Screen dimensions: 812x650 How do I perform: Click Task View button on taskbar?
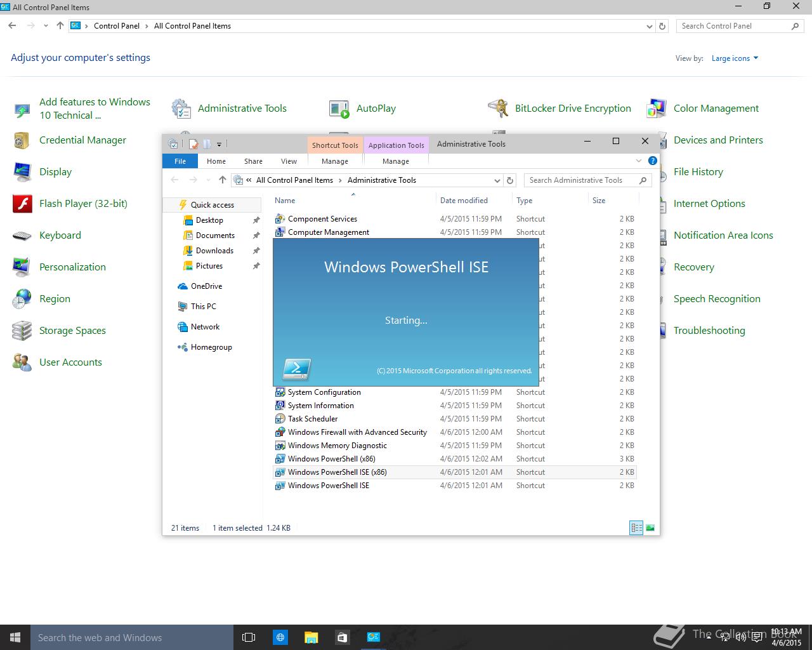[x=249, y=637]
